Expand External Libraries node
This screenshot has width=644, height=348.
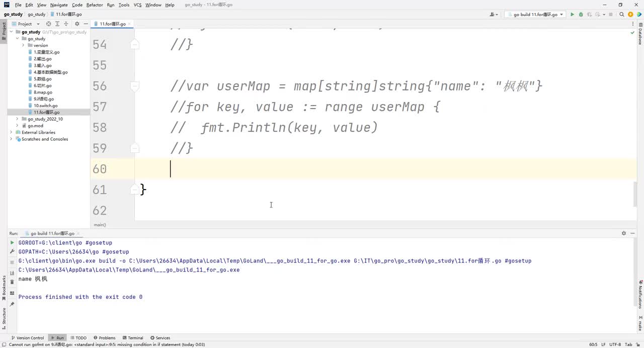click(11, 132)
